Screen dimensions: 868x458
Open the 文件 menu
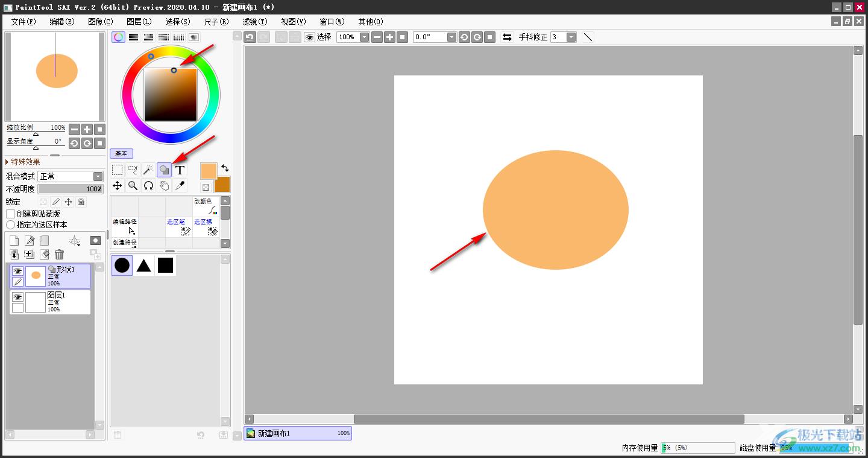pyautogui.click(x=24, y=21)
